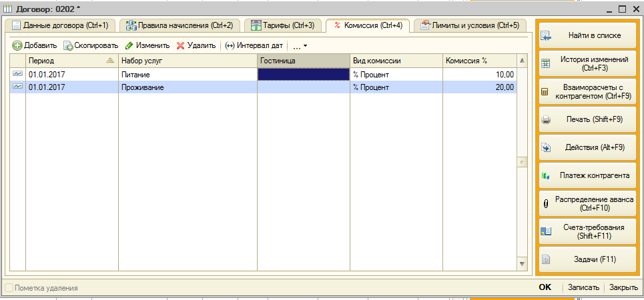Open История изменений (Ctrl+F3)
The width and height of the screenshot is (644, 300).
pos(587,63)
